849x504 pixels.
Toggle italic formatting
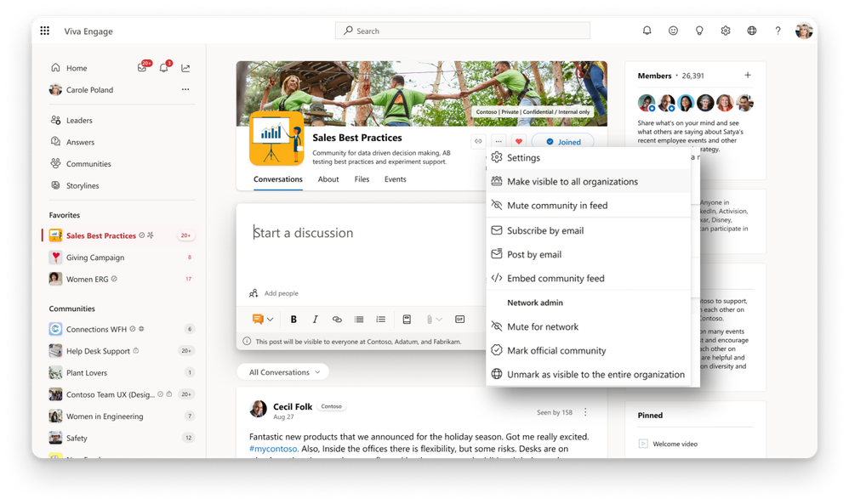[x=315, y=319]
